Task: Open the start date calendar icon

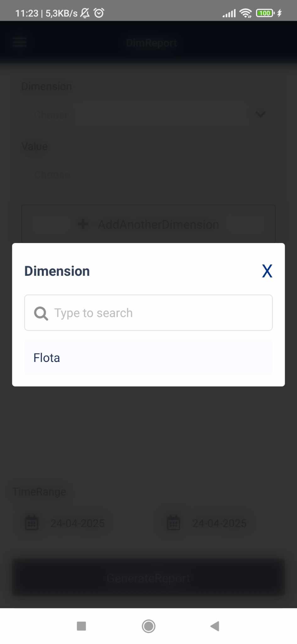Action: (x=31, y=523)
